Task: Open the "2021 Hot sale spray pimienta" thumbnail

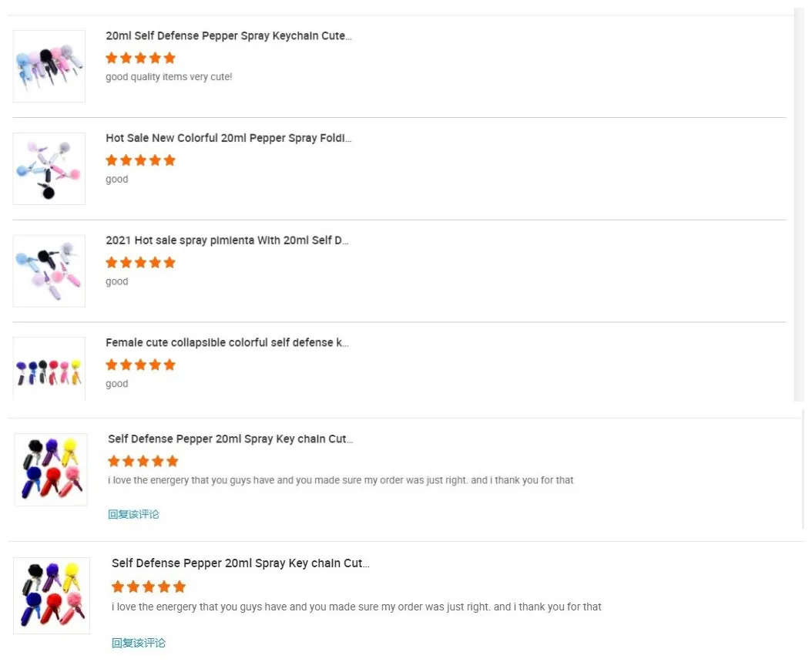Action: pos(49,271)
